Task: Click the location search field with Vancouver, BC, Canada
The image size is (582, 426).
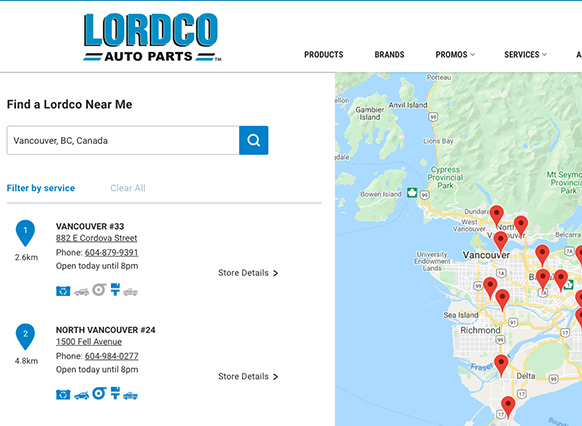Action: (x=123, y=140)
